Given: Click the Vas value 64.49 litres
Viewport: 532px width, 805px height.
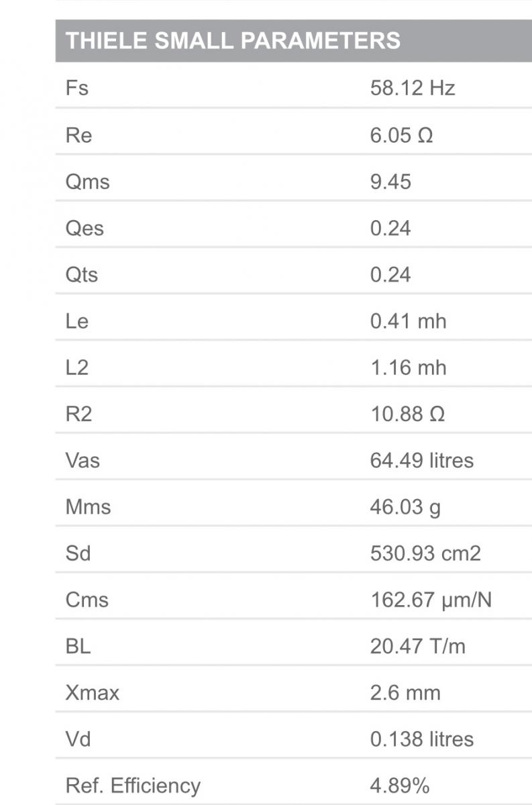Looking at the screenshot, I should tap(421, 460).
